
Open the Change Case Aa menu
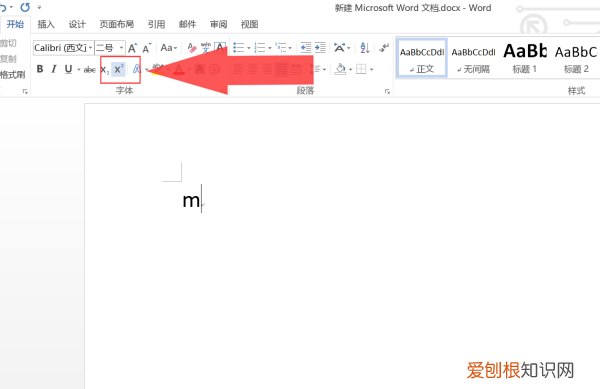click(x=169, y=48)
